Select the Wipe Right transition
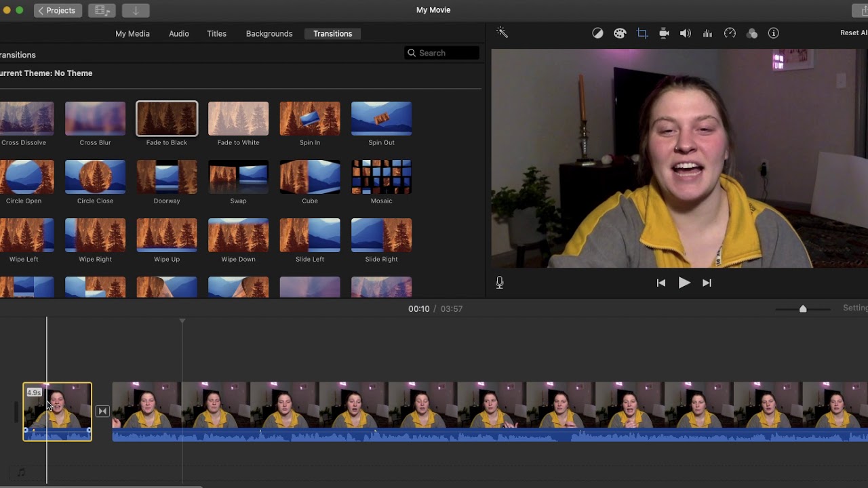 coord(95,235)
